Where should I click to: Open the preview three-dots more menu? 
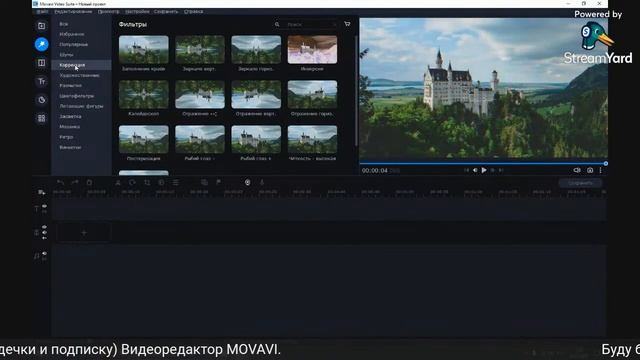click(x=600, y=170)
